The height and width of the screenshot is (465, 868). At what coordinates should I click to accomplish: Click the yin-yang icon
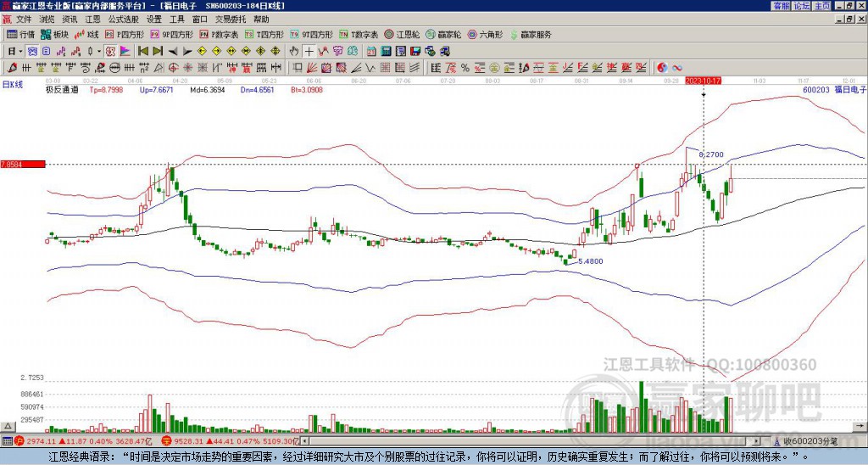(x=662, y=68)
